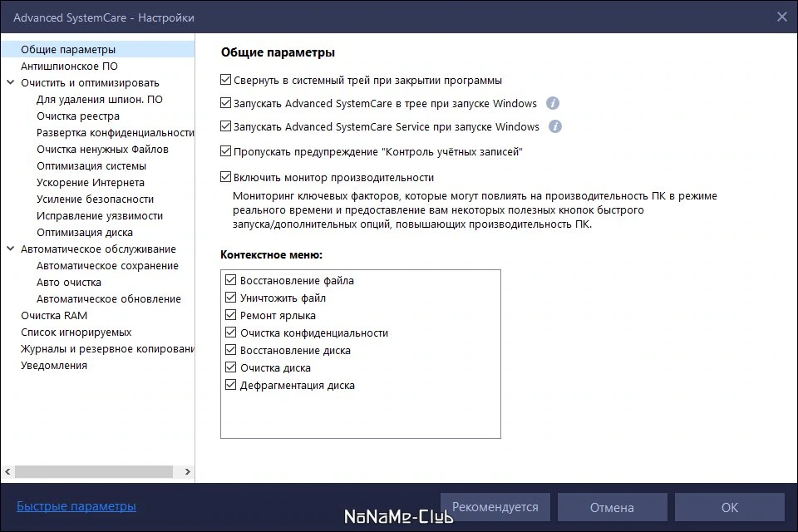This screenshot has width=798, height=532.
Task: Toggle skip "Контроль учётных записей" warning
Action: [225, 151]
